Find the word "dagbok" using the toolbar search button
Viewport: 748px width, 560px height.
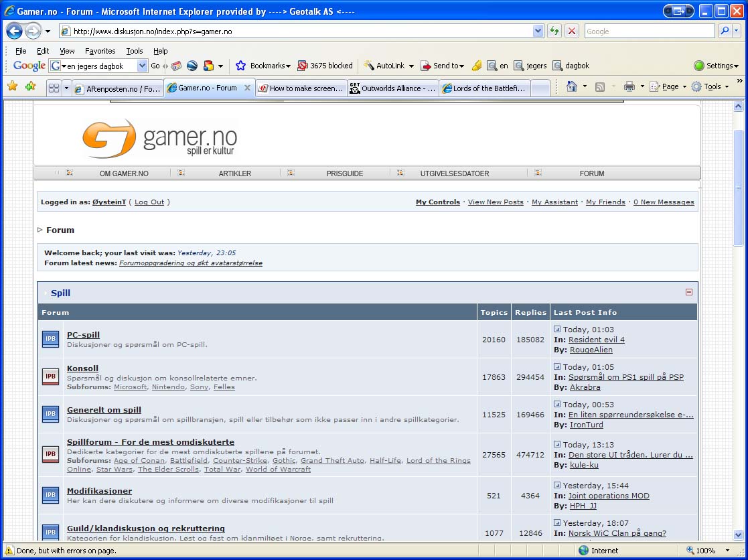[571, 66]
